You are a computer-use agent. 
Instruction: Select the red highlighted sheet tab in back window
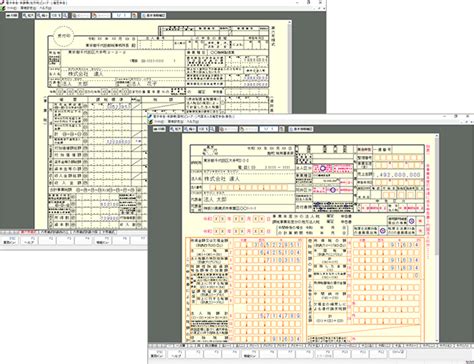point(28,232)
